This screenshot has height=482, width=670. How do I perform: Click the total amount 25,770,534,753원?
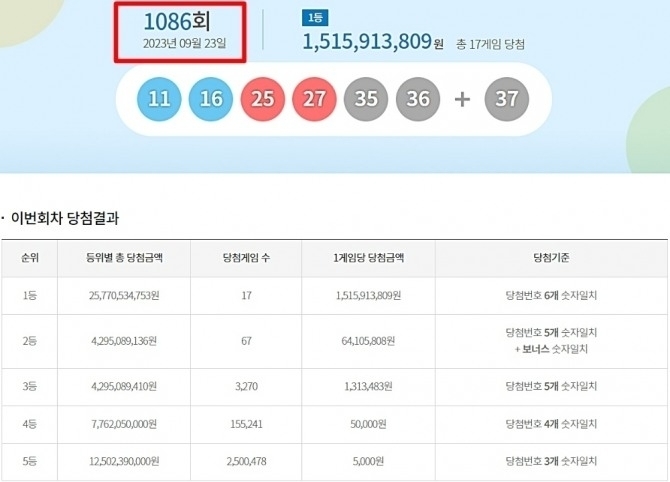pos(124,296)
